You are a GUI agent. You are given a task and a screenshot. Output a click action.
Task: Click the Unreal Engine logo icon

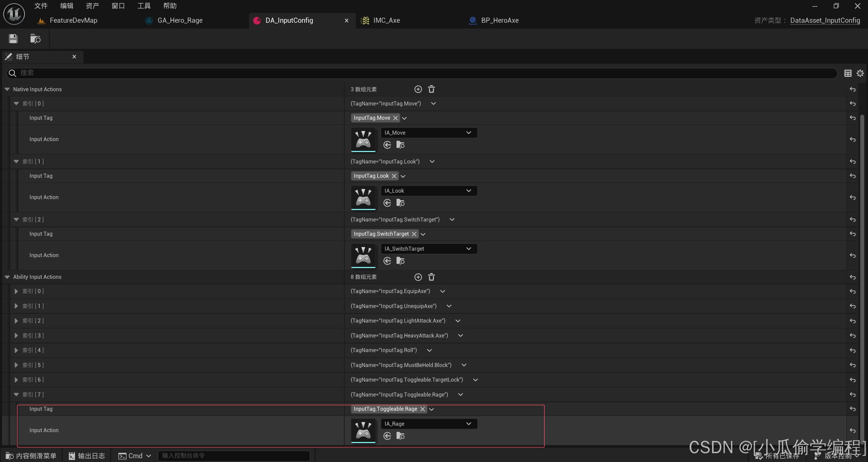(x=14, y=14)
